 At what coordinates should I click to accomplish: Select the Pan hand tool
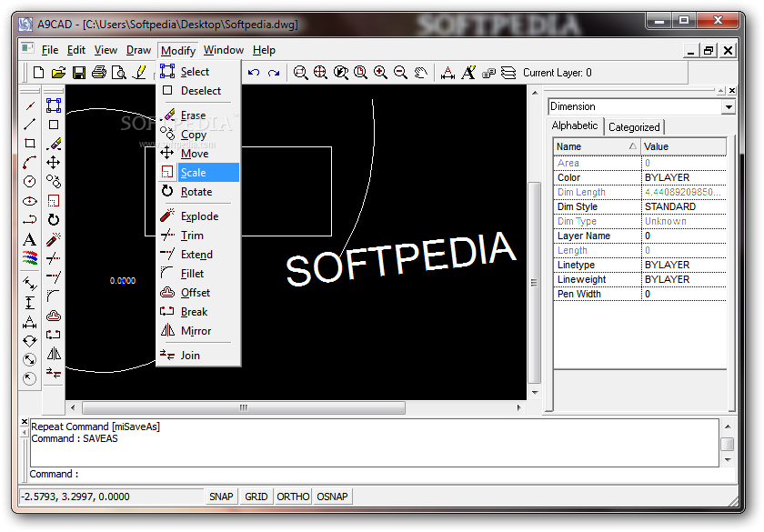click(420, 73)
